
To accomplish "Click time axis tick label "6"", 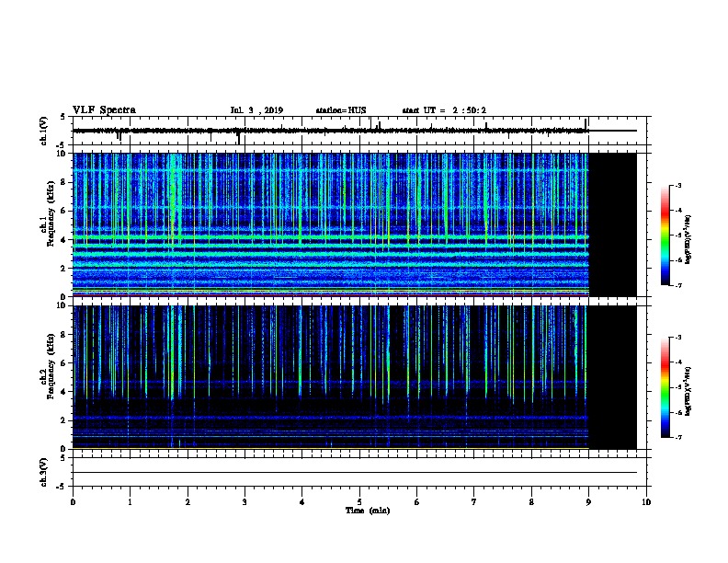I will [x=417, y=501].
